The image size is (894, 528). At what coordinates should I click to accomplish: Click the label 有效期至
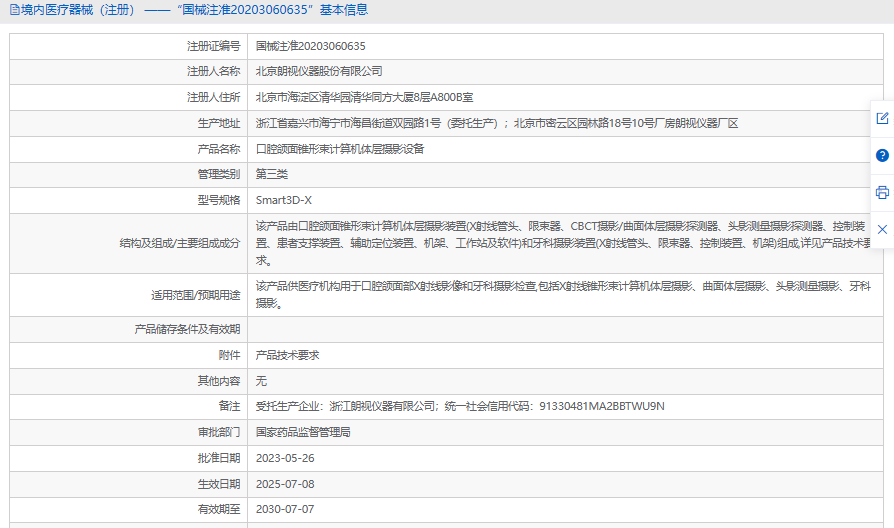(219, 509)
